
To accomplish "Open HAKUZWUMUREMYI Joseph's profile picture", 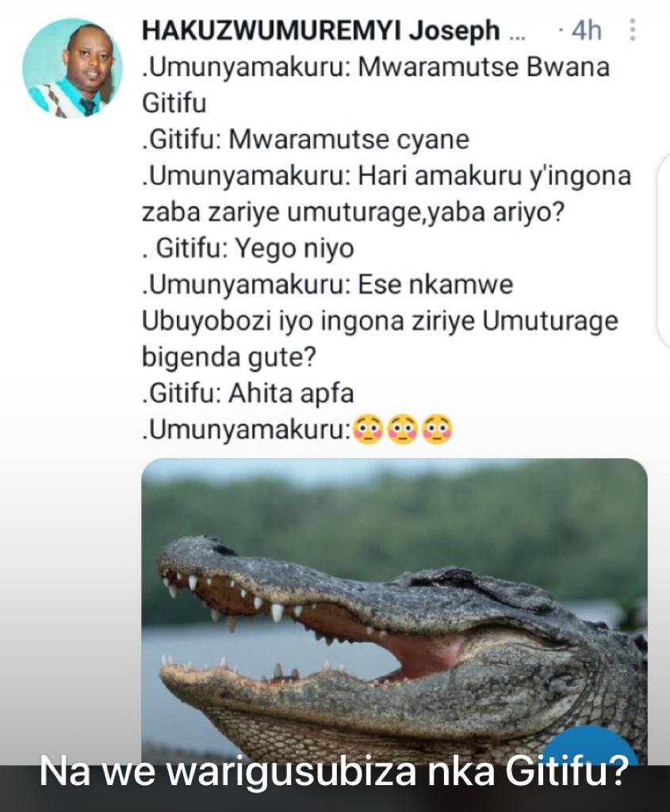I will point(72,68).
